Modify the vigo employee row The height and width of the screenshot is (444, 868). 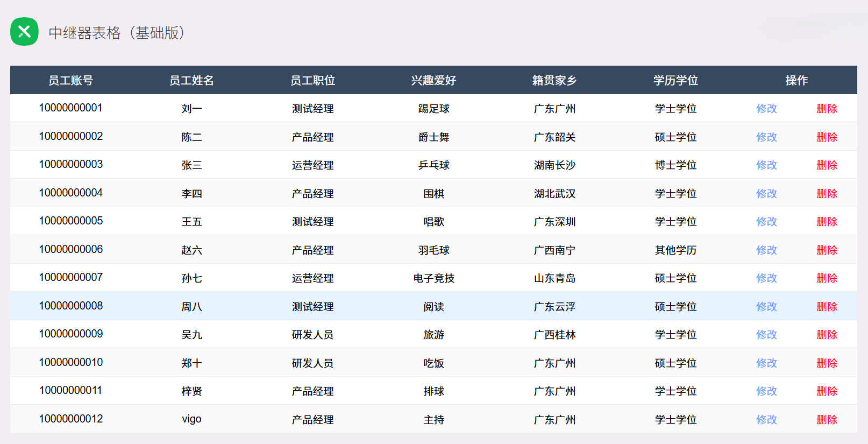coord(766,420)
